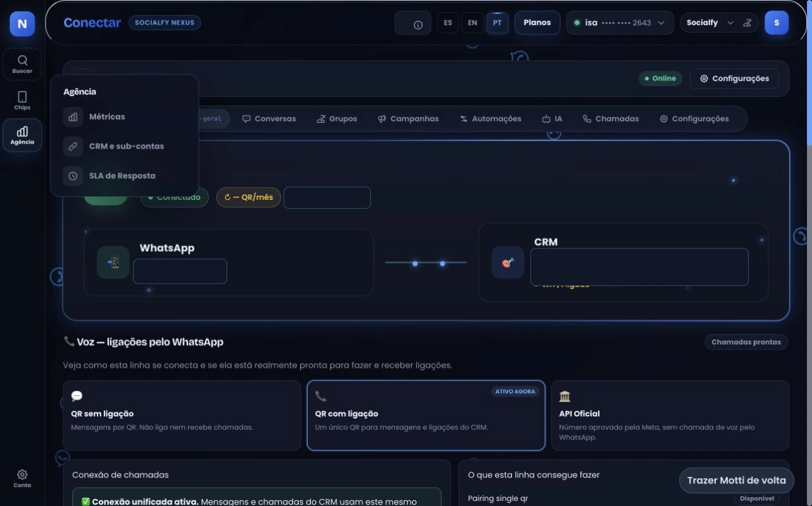The image size is (812, 506).
Task: Click the Online status badge
Action: click(x=660, y=78)
